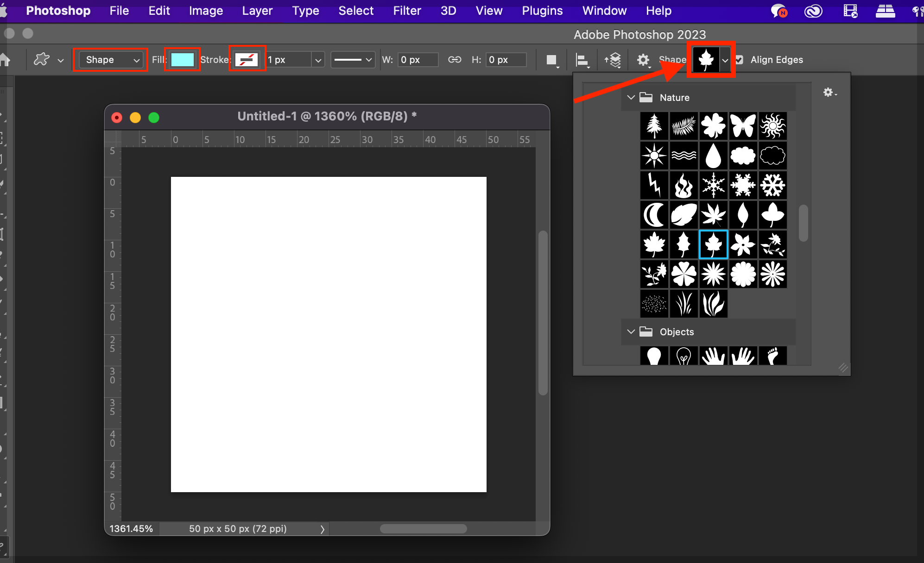Open the Shape tool mode dropdown

pyautogui.click(x=111, y=60)
